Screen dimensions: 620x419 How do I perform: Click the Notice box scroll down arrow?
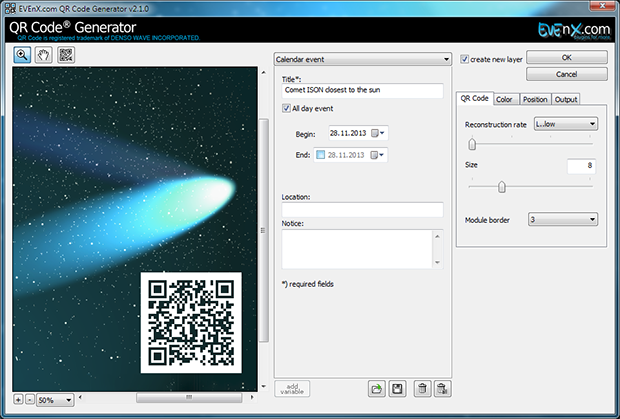tap(437, 262)
